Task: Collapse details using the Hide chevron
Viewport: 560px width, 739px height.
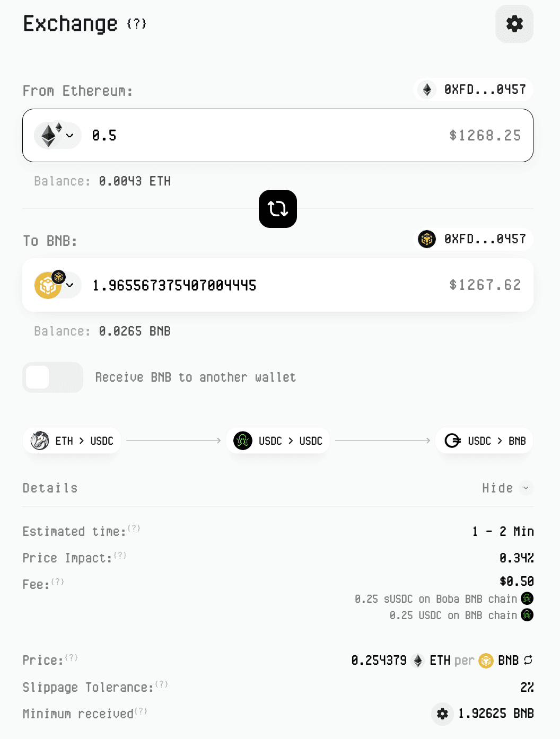Action: point(526,488)
